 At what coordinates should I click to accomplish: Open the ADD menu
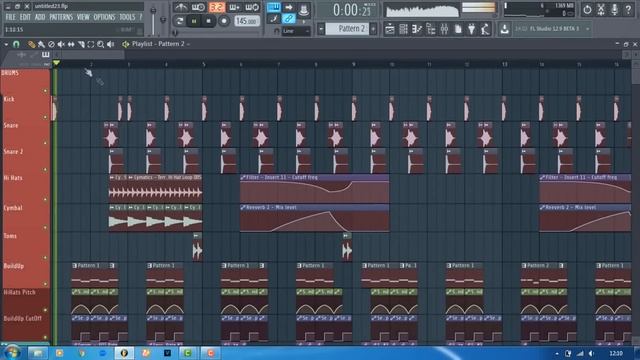[40, 17]
